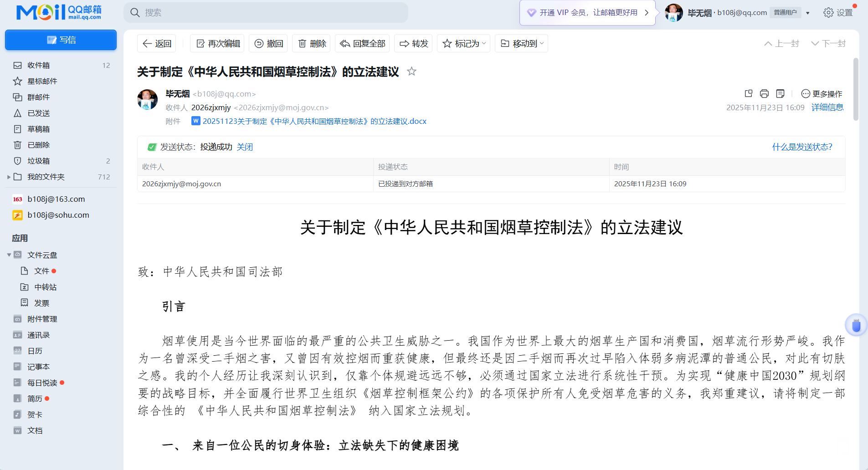The width and height of the screenshot is (868, 470).
Task: Expand 我的文件夹 folder tree
Action: (9, 177)
